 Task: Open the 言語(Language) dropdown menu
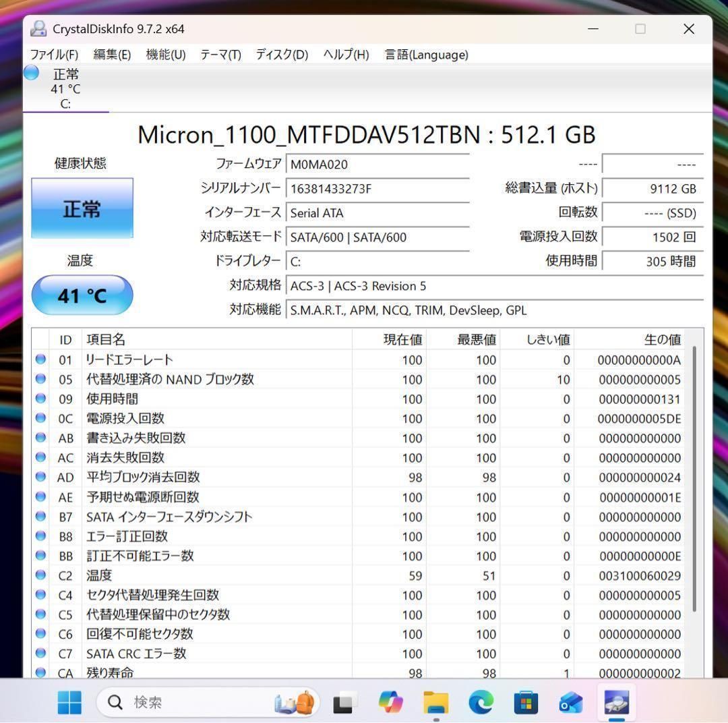(x=425, y=55)
